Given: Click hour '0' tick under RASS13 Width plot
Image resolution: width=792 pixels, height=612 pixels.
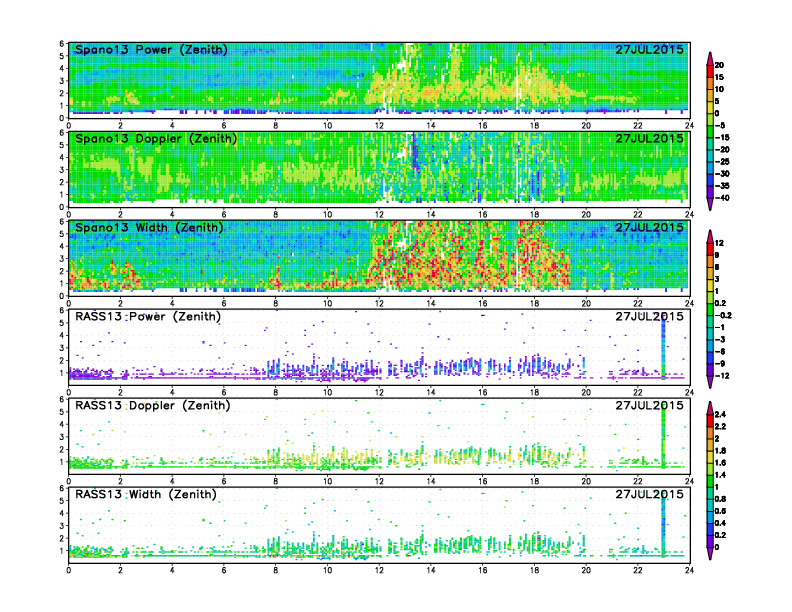Looking at the screenshot, I should click(x=69, y=570).
